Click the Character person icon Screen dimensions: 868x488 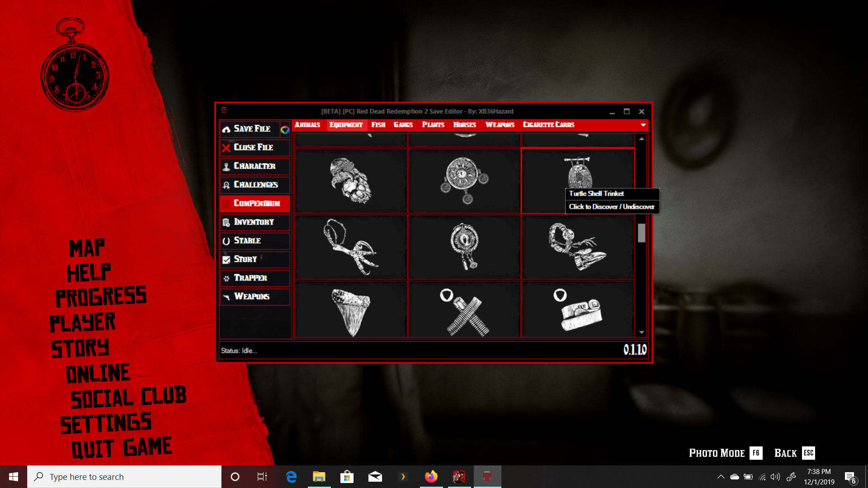click(226, 166)
